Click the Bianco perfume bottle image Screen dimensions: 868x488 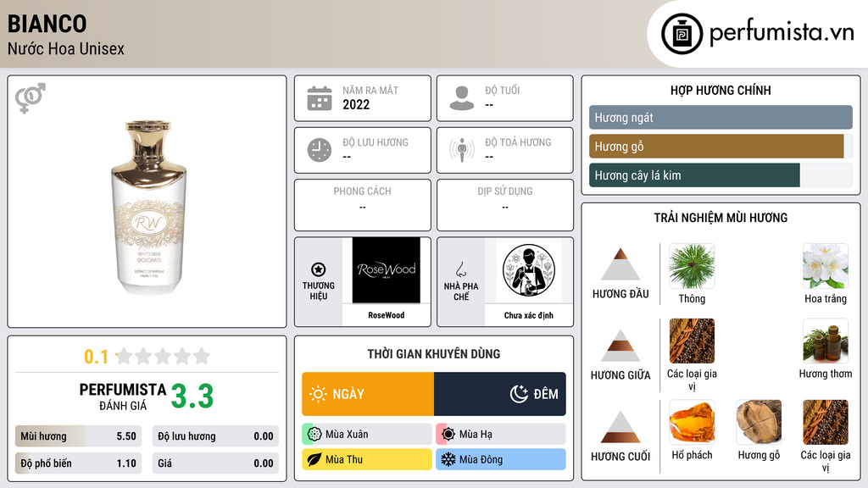click(x=148, y=208)
